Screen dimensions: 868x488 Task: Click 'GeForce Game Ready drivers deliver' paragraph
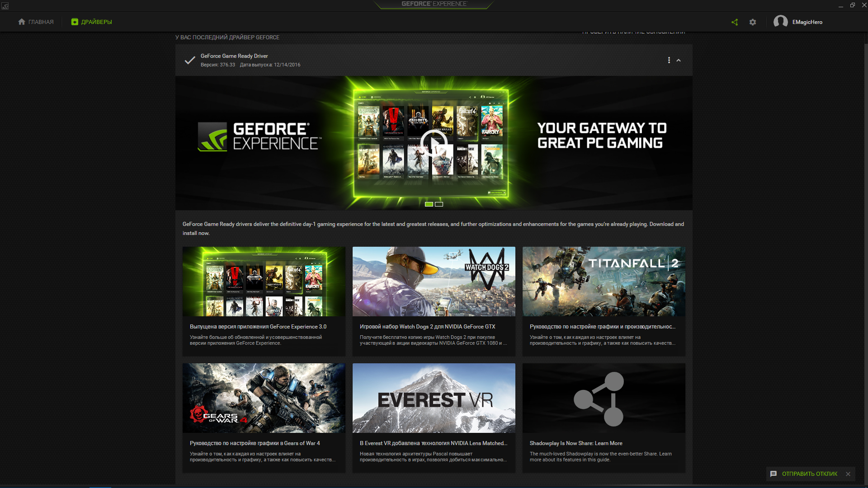click(x=433, y=229)
